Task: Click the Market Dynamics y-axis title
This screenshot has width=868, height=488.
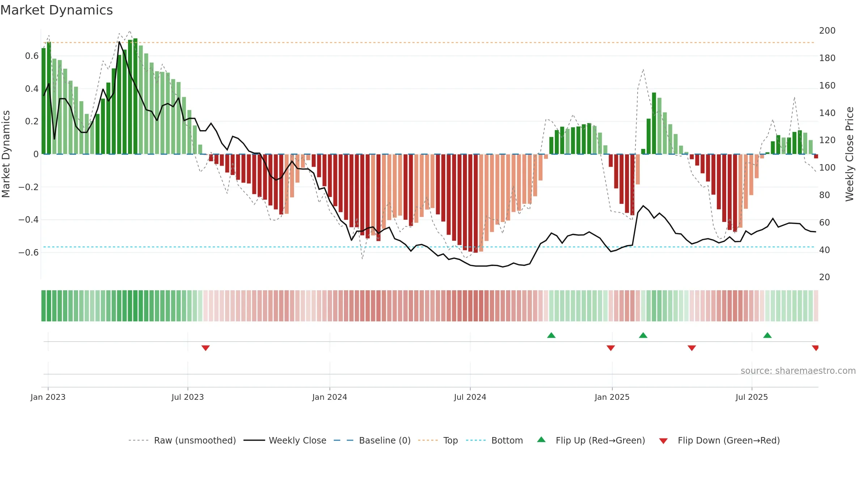Action: pos(6,154)
